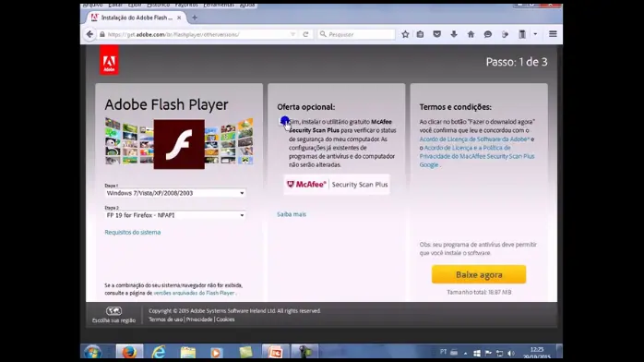This screenshot has width=644, height=362.
Task: Open PowerPoint from the taskbar
Action: [275, 352]
